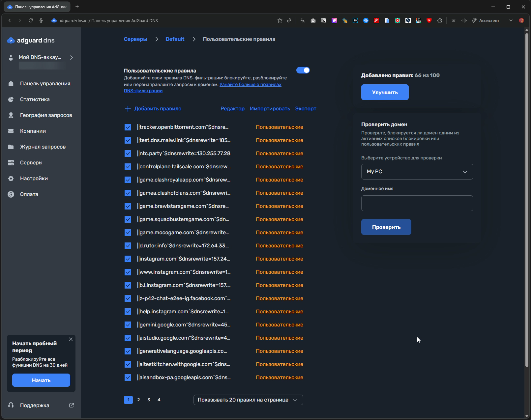
Task: Open the rules-per-page dropdown
Action: [x=248, y=400]
